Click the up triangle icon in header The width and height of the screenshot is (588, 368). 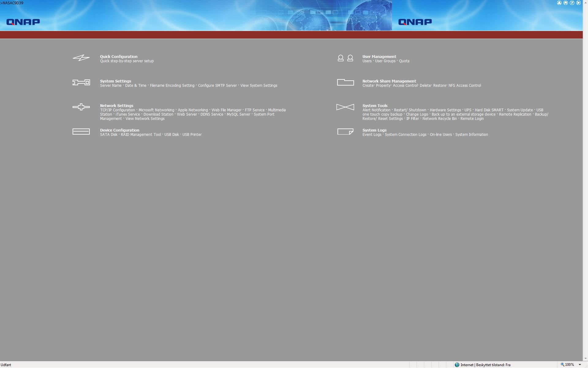559,3
